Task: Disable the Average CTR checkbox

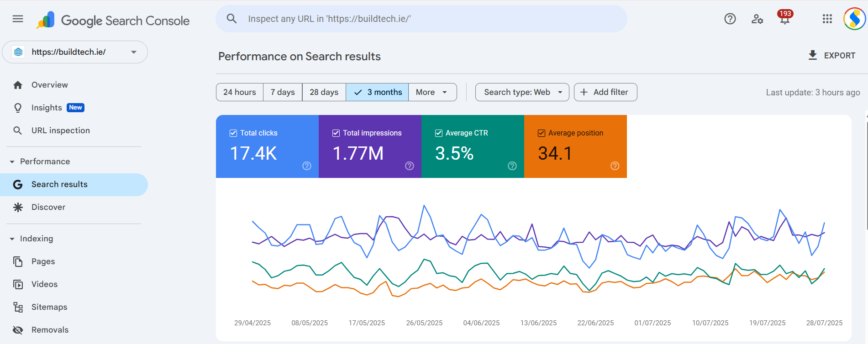Action: 439,133
